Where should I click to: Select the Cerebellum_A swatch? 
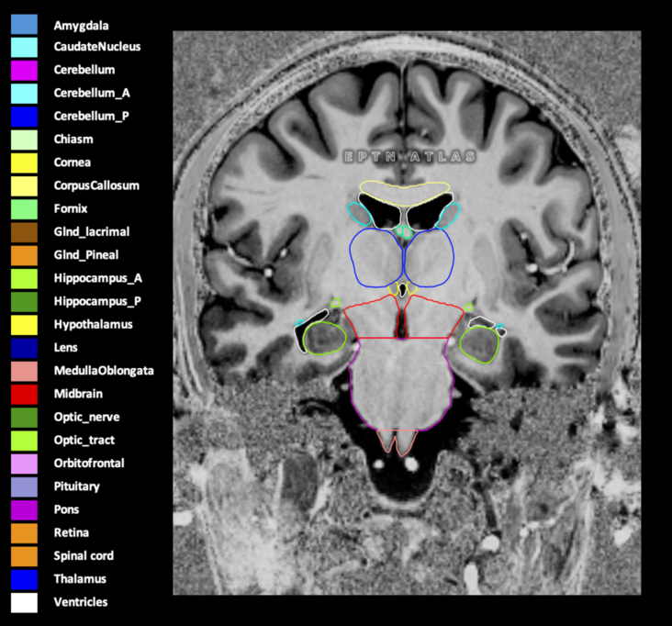click(24, 94)
